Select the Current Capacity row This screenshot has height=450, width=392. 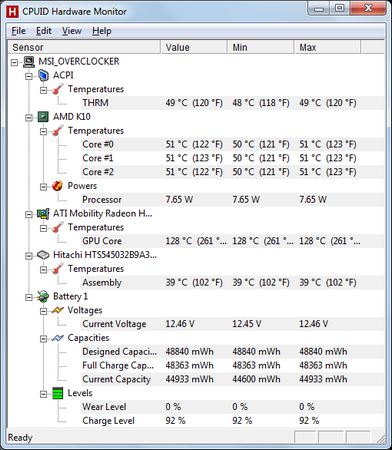[232, 379]
